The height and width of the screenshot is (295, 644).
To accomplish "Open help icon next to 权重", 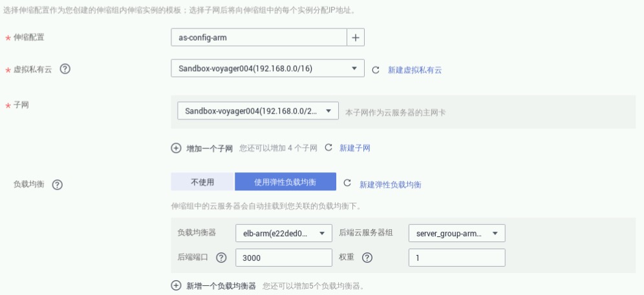I will pyautogui.click(x=367, y=258).
